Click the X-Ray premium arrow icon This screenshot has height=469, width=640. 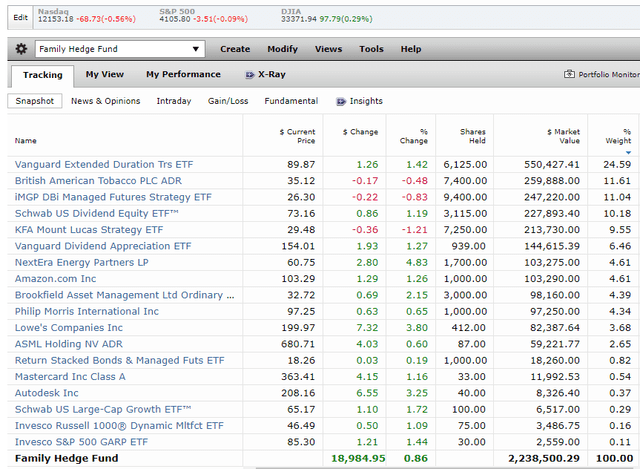(249, 75)
